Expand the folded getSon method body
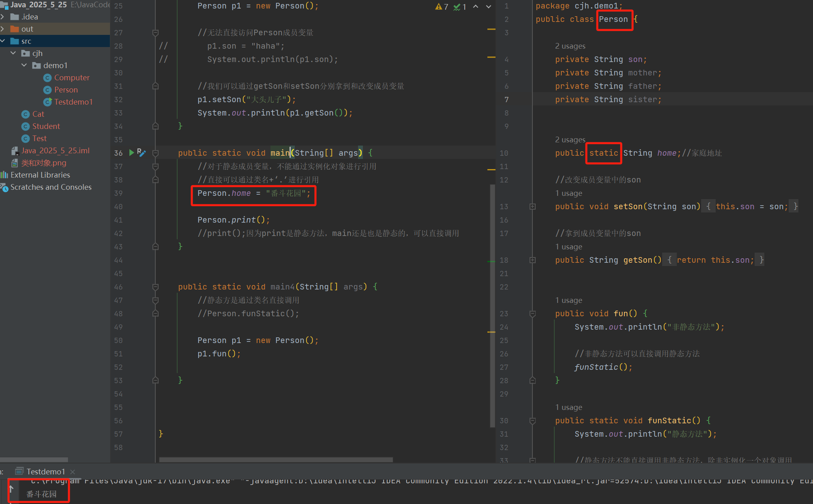The image size is (813, 504). (x=532, y=260)
